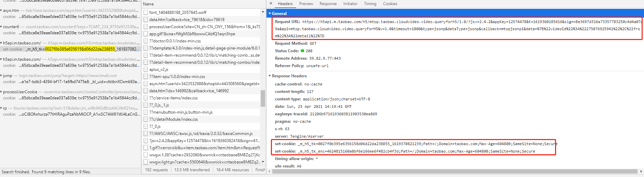Click the right arrow of the headers horizontal scrollbar

click(x=641, y=171)
